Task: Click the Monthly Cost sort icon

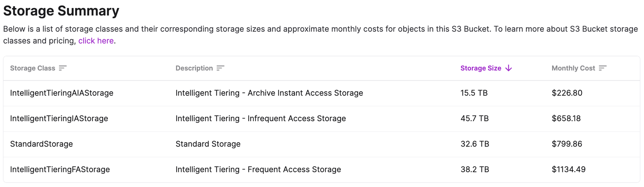Action: coord(602,68)
